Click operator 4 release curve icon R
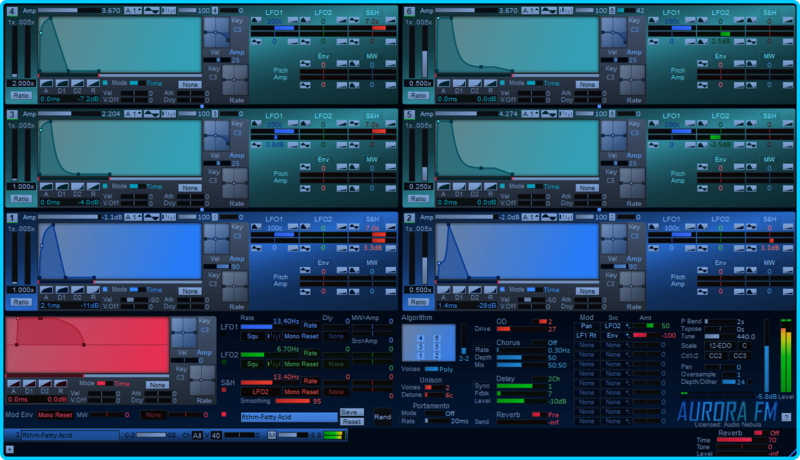 click(93, 83)
